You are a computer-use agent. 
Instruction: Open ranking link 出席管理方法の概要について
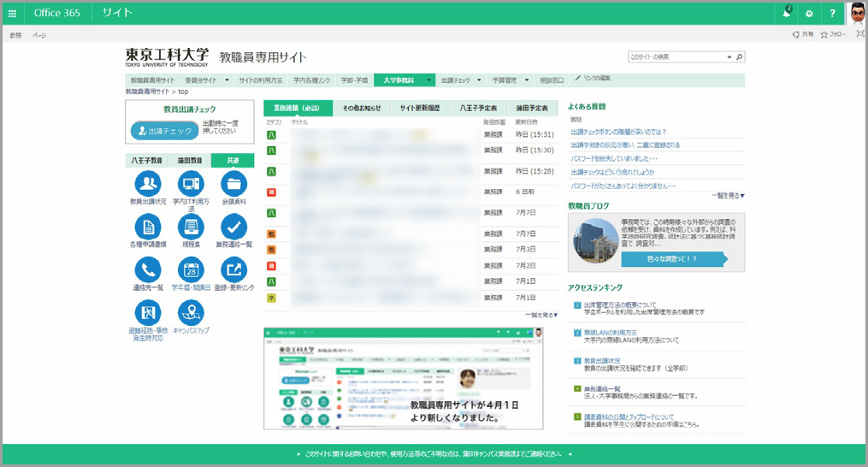point(620,304)
